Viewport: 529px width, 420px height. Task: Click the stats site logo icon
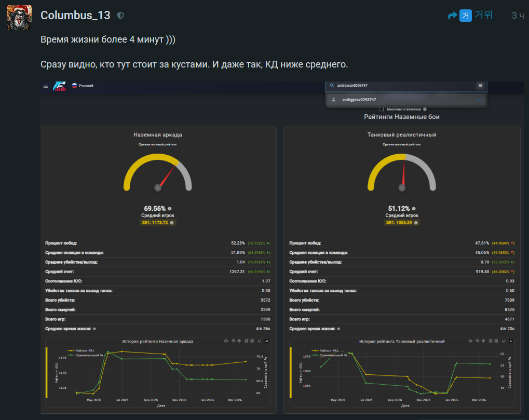pyautogui.click(x=59, y=86)
